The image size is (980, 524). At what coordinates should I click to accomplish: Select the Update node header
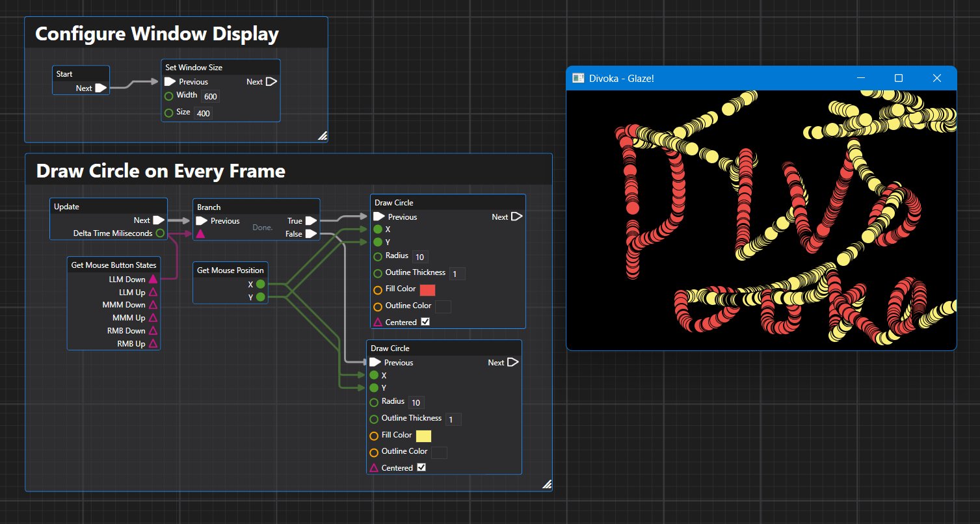coord(109,206)
